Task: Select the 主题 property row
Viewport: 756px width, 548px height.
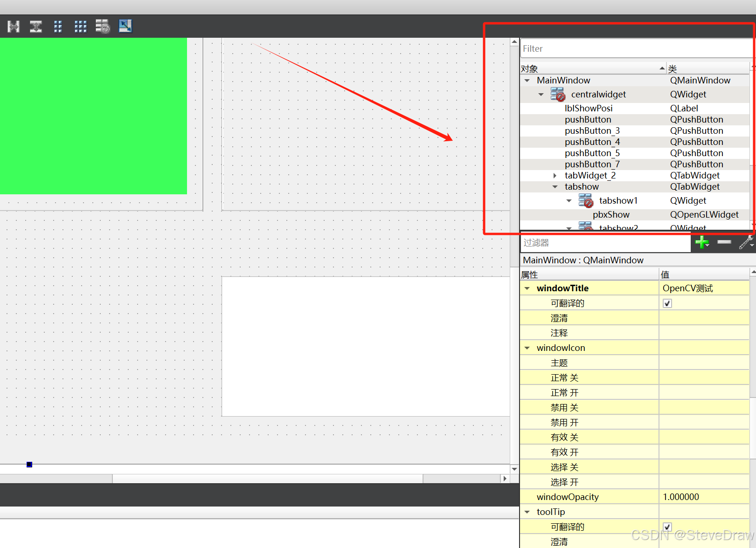Action: click(635, 363)
